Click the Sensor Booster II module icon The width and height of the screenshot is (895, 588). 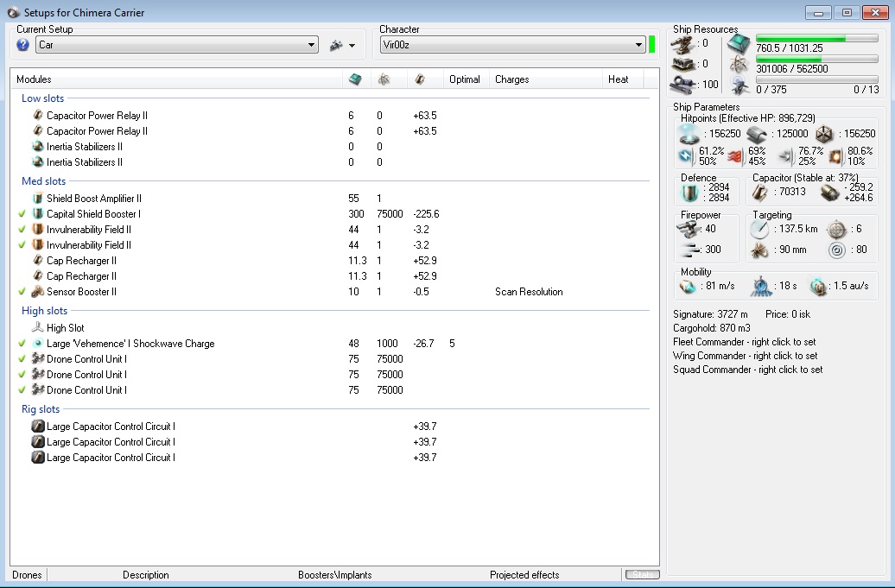tap(38, 292)
